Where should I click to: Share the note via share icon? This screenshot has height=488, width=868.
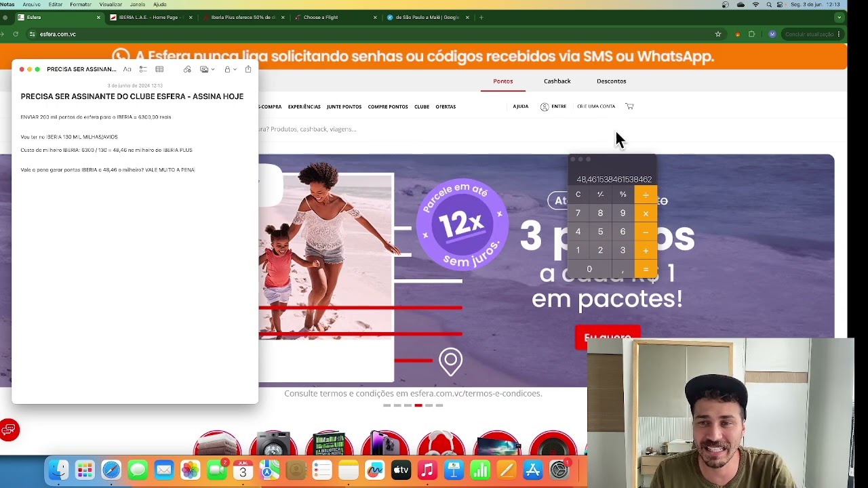(x=248, y=69)
